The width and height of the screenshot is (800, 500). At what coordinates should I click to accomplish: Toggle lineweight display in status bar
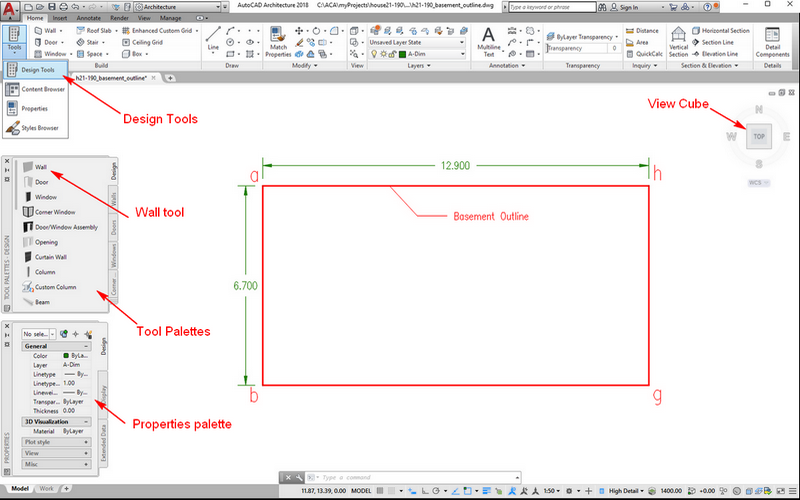tap(486, 491)
